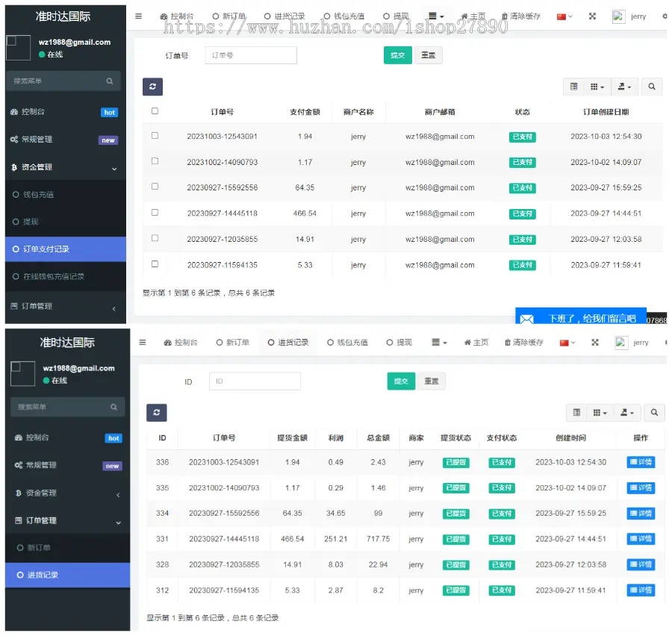This screenshot has height=636, width=672.
Task: Refresh the order payment records table
Action: [x=152, y=87]
